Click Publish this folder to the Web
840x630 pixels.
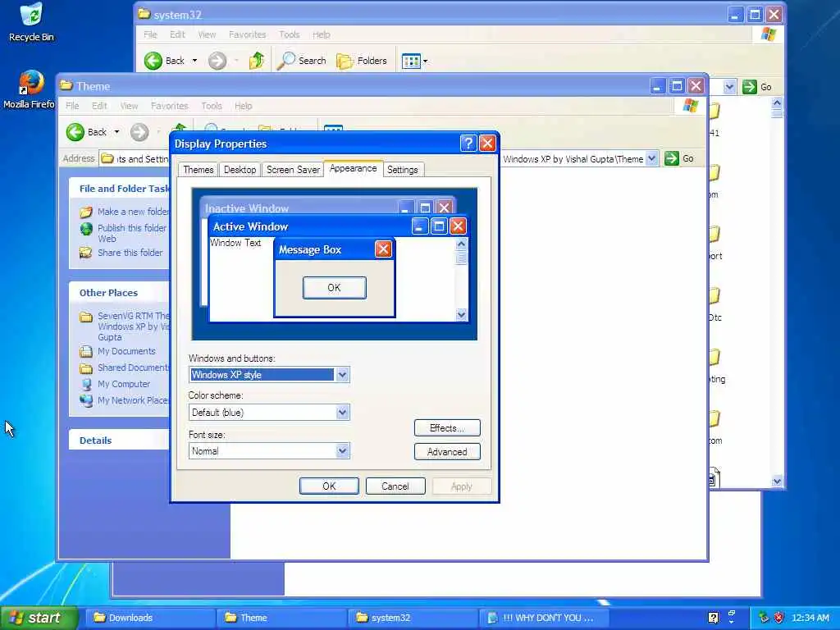tap(124, 233)
